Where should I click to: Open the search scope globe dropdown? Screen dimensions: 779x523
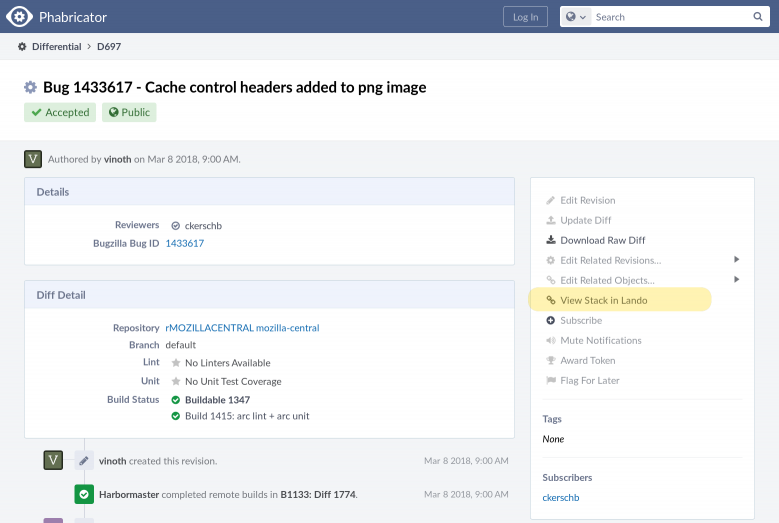(576, 17)
